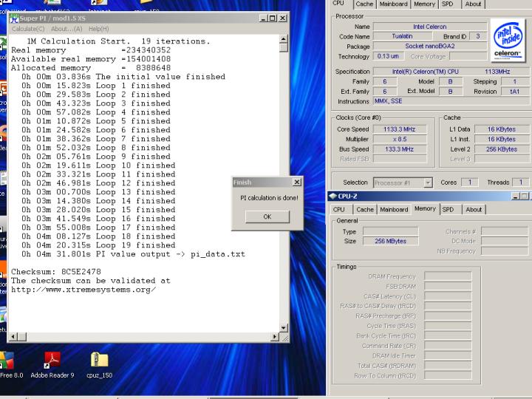Screen dimensions: 532x399
Task: Close the Super PI window
Action: pyautogui.click(x=282, y=18)
